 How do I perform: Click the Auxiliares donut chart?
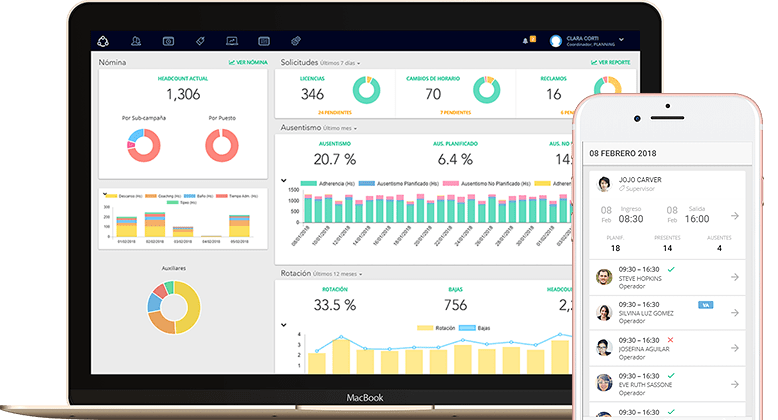point(174,307)
